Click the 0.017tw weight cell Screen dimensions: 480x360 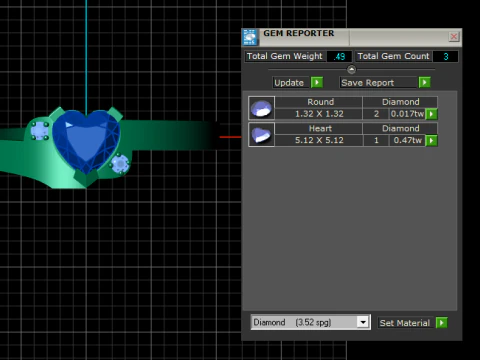pyautogui.click(x=407, y=114)
